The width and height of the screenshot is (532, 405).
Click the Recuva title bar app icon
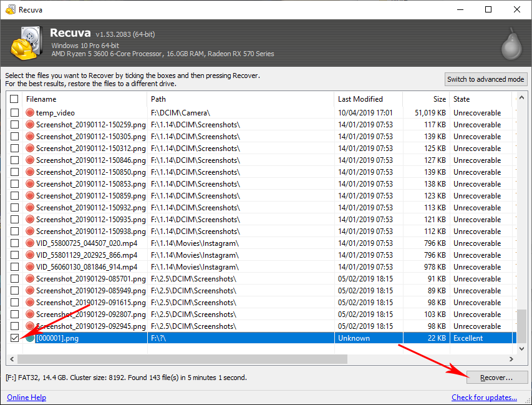click(11, 9)
